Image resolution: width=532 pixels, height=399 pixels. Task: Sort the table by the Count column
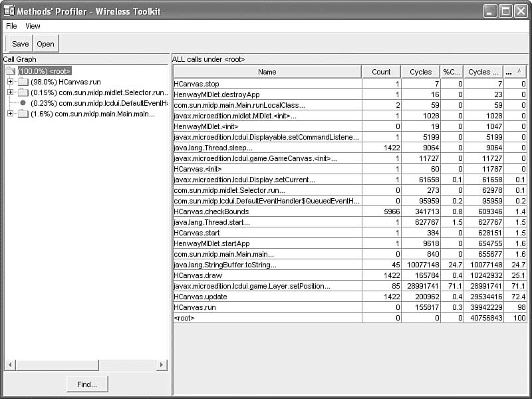pos(381,72)
